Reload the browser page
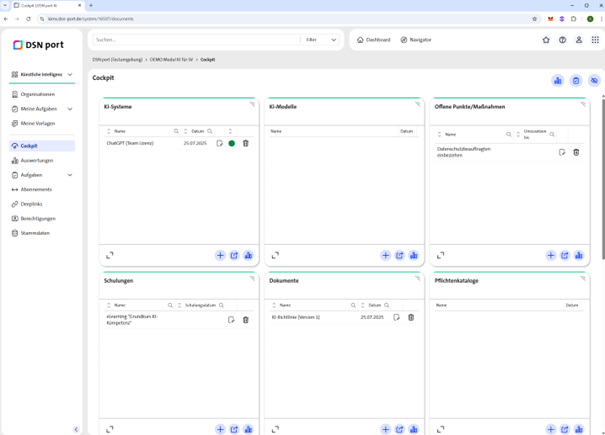Viewport: 605px width, 435px height. click(28, 19)
